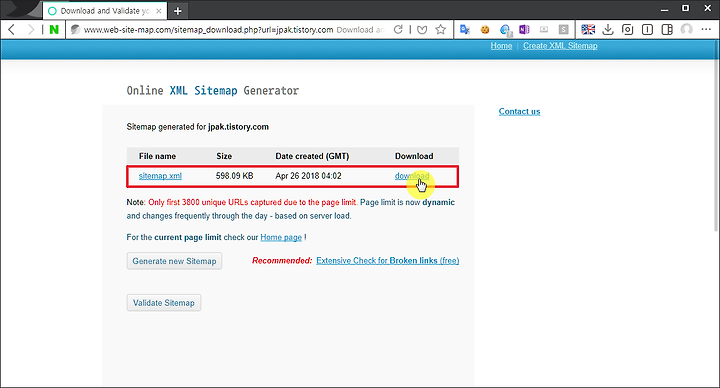
Task: Bookmark this page with the star
Action: pos(440,30)
